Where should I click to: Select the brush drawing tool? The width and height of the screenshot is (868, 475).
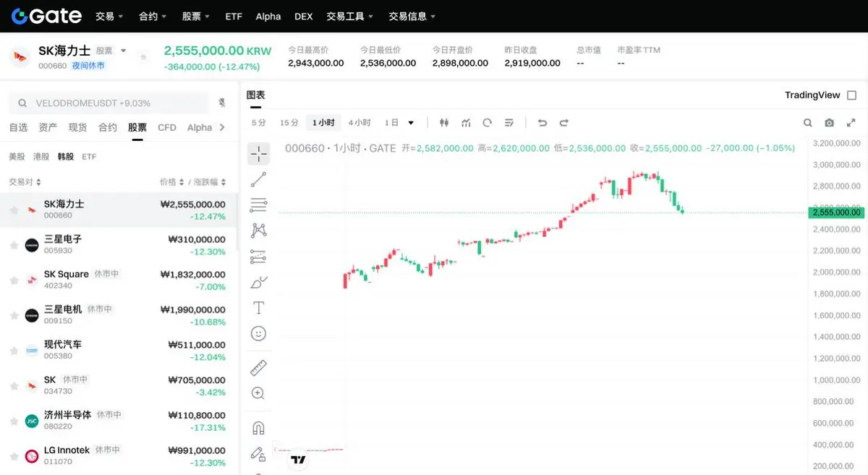click(258, 282)
